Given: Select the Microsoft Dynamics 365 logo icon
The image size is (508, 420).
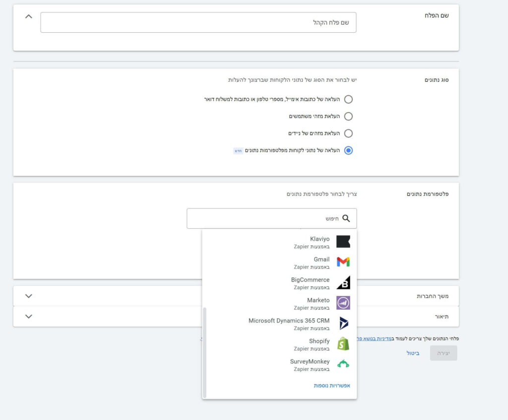Looking at the screenshot, I should (x=343, y=323).
